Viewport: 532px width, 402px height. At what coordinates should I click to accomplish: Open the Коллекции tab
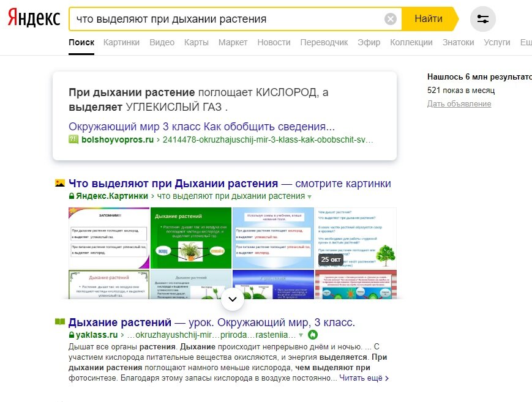click(411, 42)
